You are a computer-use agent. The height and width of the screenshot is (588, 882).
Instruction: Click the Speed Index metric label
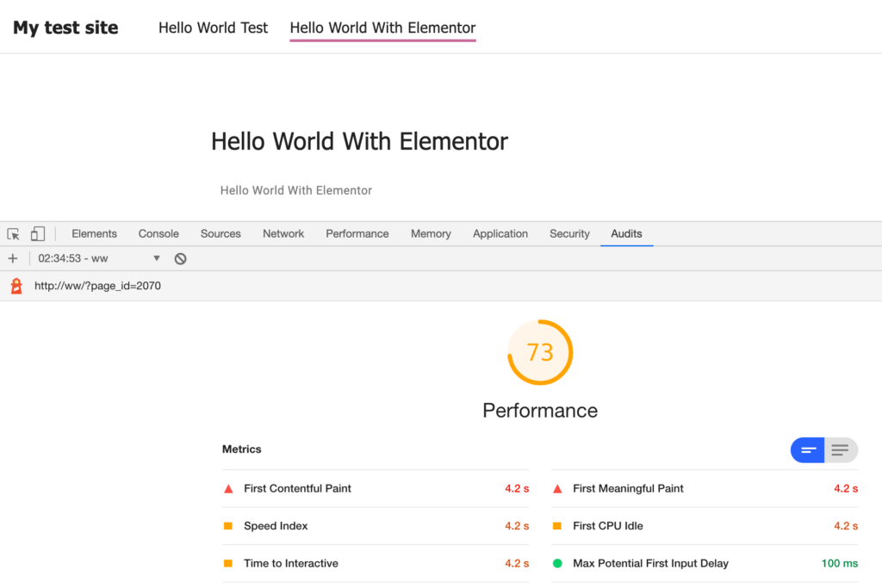click(276, 526)
